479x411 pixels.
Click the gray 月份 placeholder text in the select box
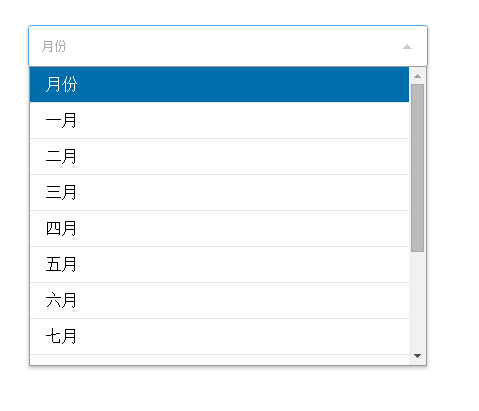point(54,46)
